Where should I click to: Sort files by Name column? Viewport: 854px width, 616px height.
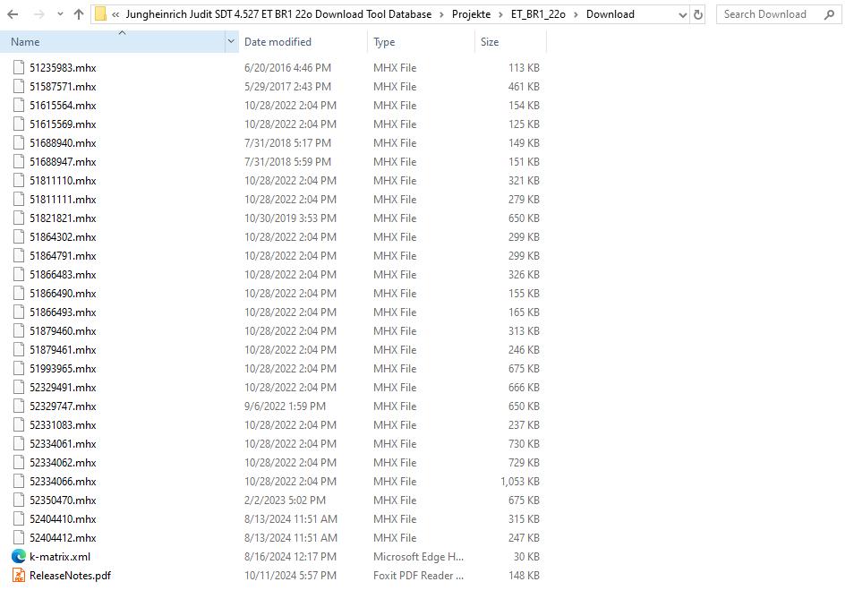25,42
